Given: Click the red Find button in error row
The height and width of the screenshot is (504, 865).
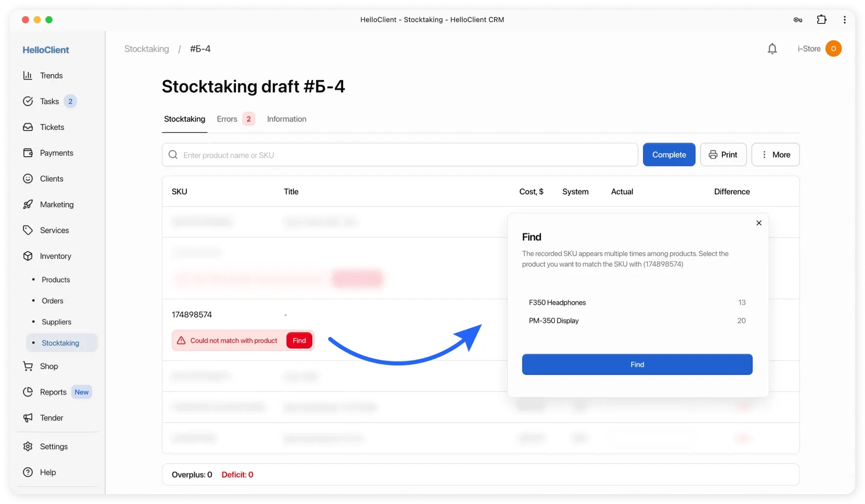Looking at the screenshot, I should pyautogui.click(x=299, y=341).
